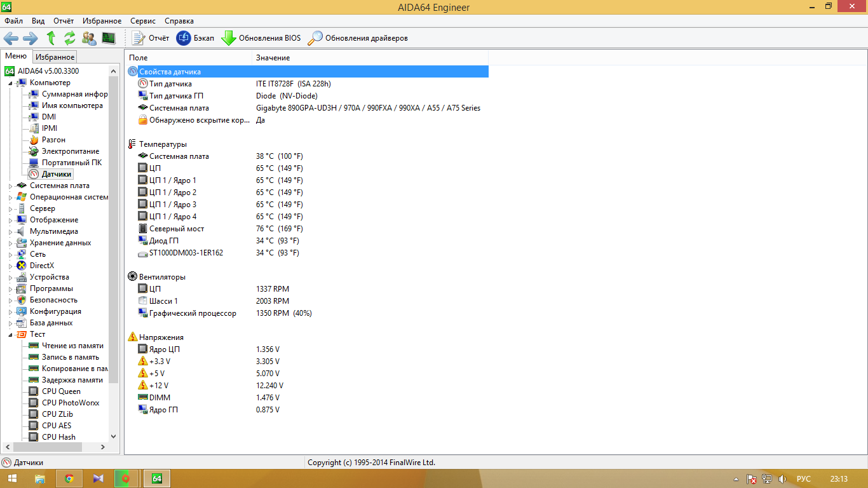This screenshot has width=868, height=488.
Task: Open the Сервис menu
Action: (x=143, y=21)
